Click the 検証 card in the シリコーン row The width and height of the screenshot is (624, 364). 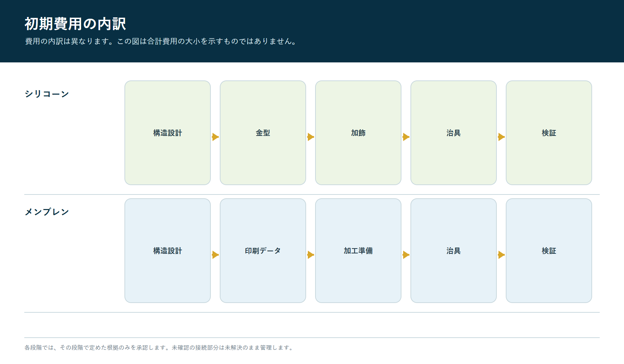tap(549, 133)
